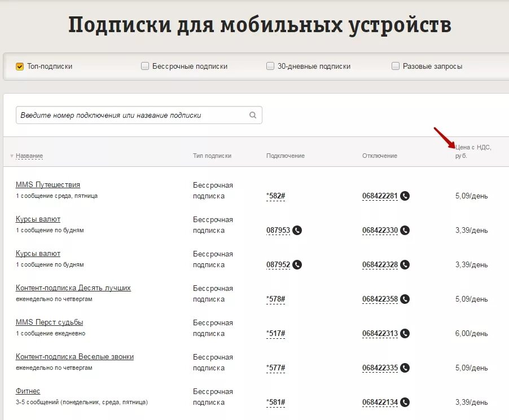Click the Подключение column header
The image size is (509, 420).
coord(286,156)
